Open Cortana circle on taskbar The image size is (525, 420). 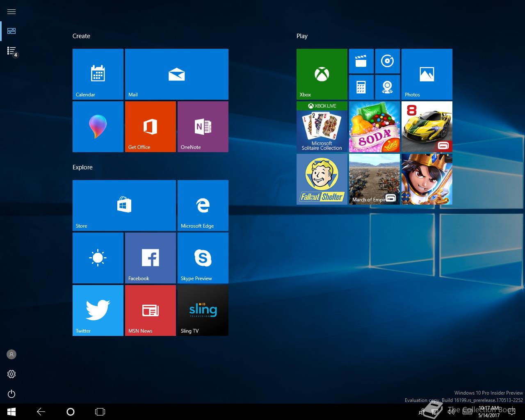[71, 412]
